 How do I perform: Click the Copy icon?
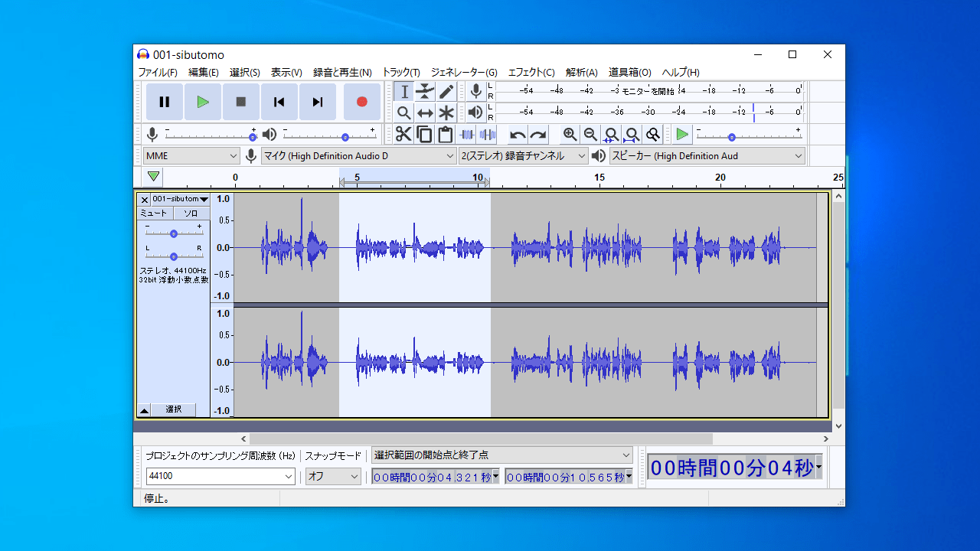click(x=424, y=135)
